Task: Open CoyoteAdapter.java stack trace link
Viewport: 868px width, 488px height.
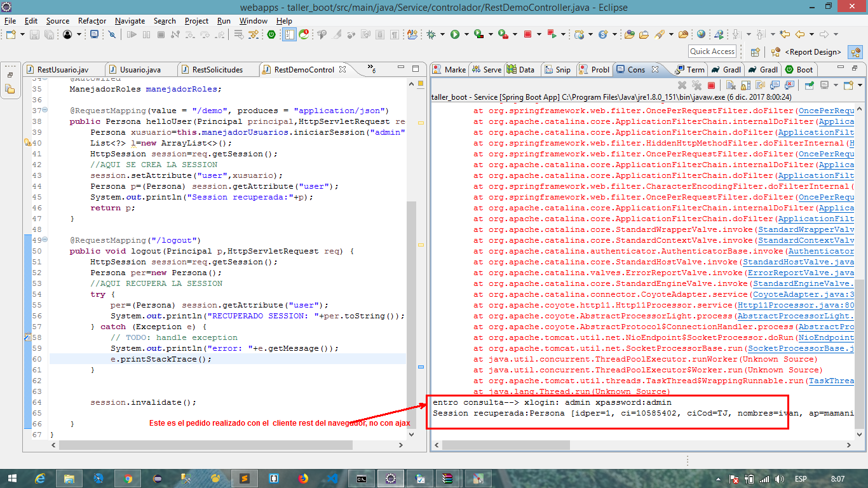Action: coord(804,294)
